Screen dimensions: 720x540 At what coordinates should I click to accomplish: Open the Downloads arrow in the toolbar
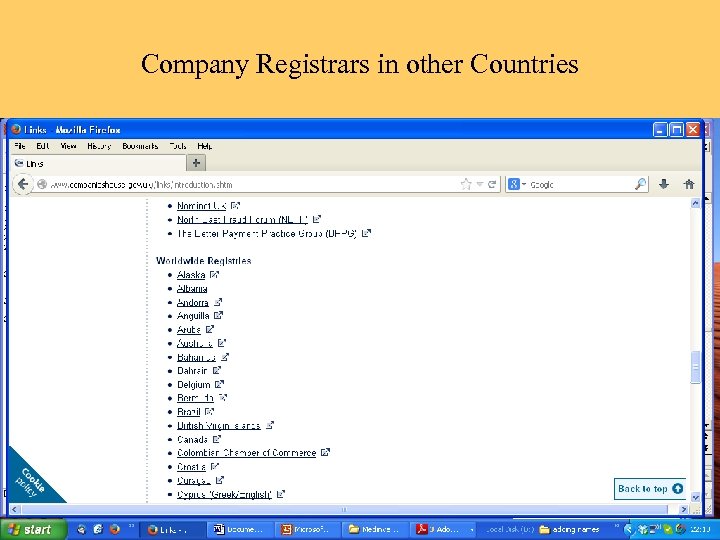tap(664, 185)
